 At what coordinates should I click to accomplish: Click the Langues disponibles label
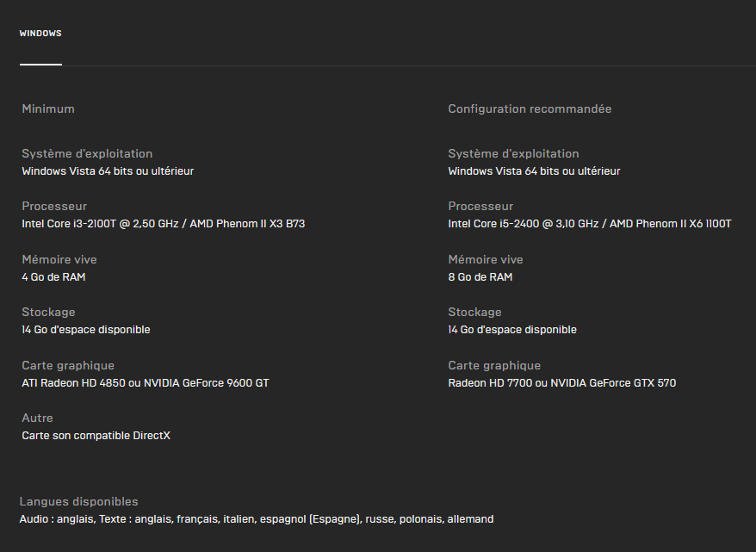point(78,501)
